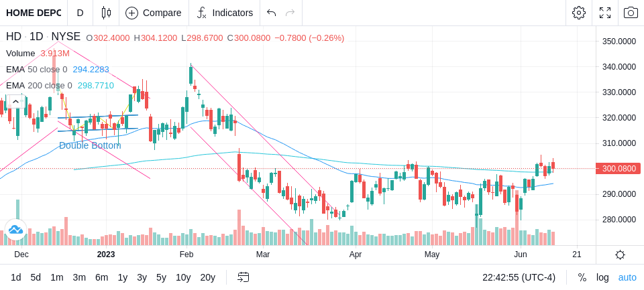Click the Volume value 3.913M

55,54
